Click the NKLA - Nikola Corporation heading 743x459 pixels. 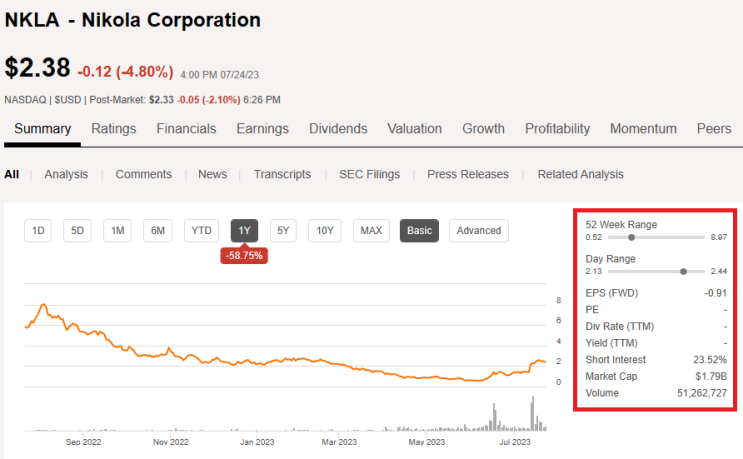point(133,20)
